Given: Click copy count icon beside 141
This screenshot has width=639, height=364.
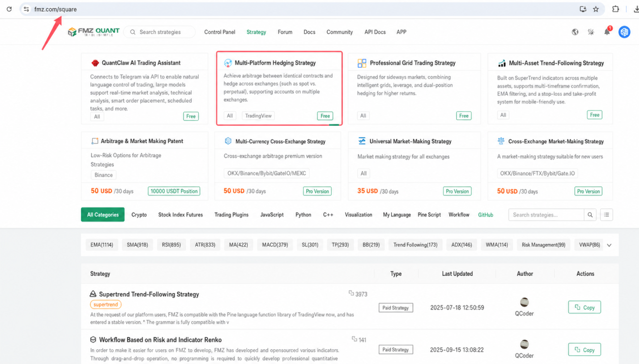Looking at the screenshot, I should tap(354, 339).
